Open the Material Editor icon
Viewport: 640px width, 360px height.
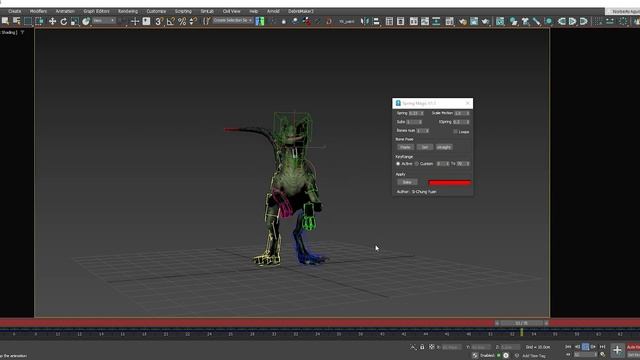coord(449,21)
